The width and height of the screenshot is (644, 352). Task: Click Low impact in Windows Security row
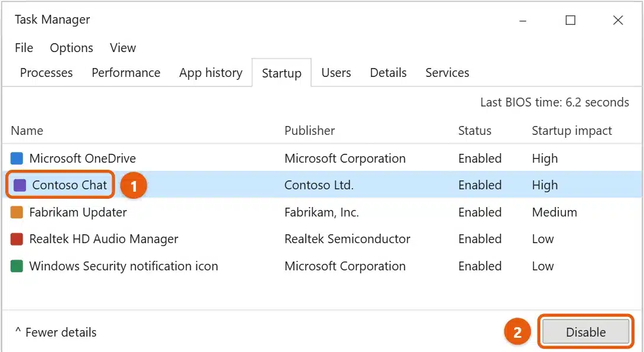(542, 266)
